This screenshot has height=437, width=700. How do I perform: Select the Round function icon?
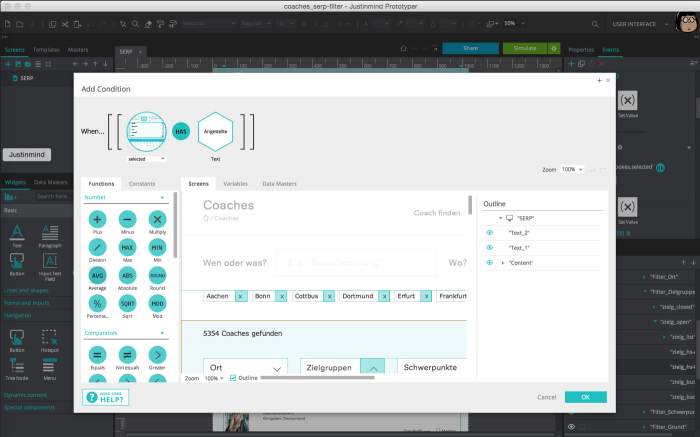[157, 275]
